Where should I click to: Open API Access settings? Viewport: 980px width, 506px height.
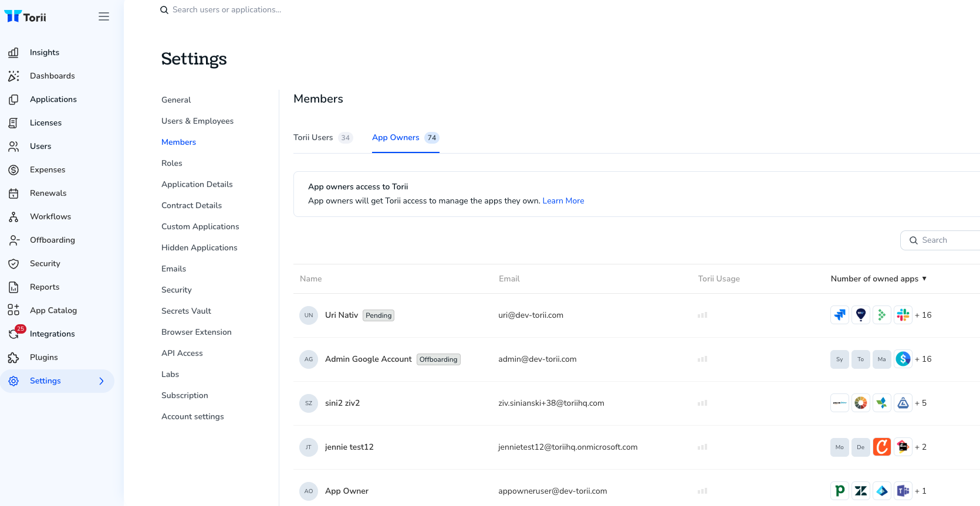pyautogui.click(x=182, y=354)
